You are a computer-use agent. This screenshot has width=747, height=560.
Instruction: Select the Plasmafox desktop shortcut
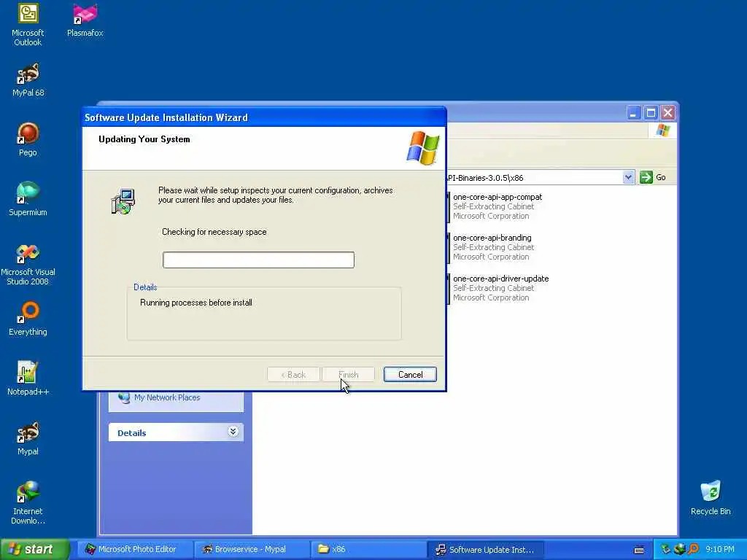pyautogui.click(x=85, y=20)
